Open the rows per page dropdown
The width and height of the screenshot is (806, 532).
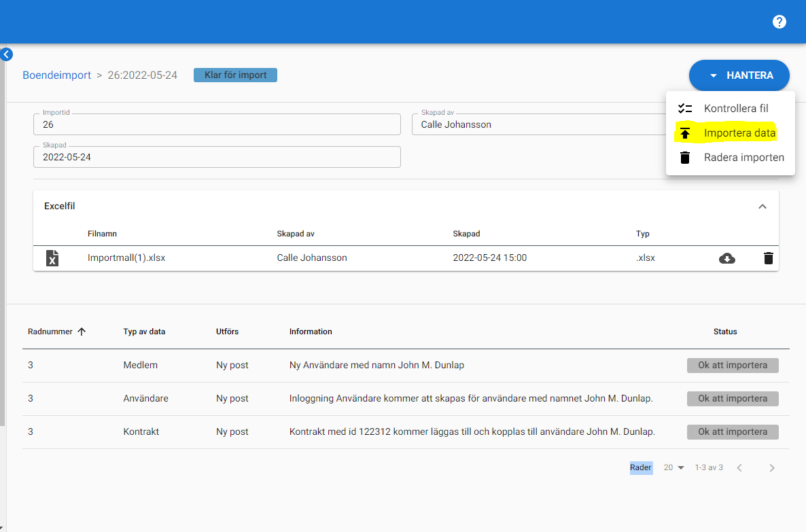click(x=673, y=467)
